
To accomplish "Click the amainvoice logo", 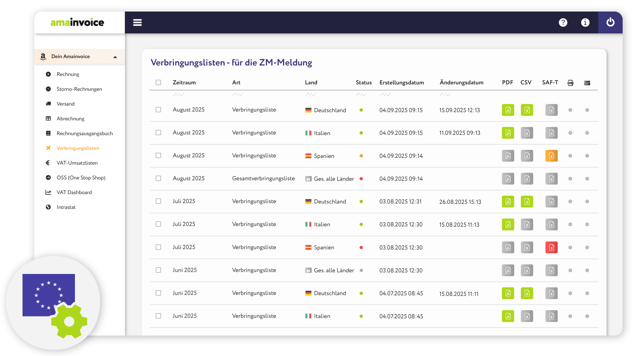I will pos(77,22).
